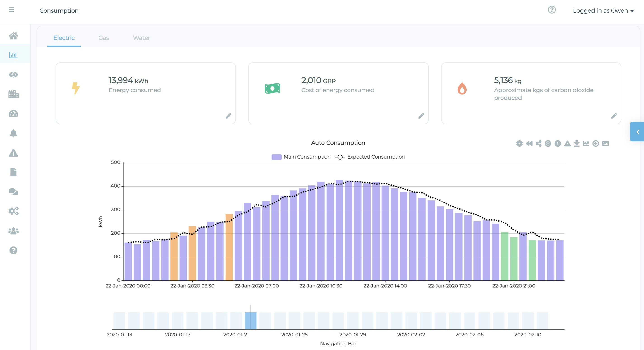Switch to the Gas tab

point(104,38)
